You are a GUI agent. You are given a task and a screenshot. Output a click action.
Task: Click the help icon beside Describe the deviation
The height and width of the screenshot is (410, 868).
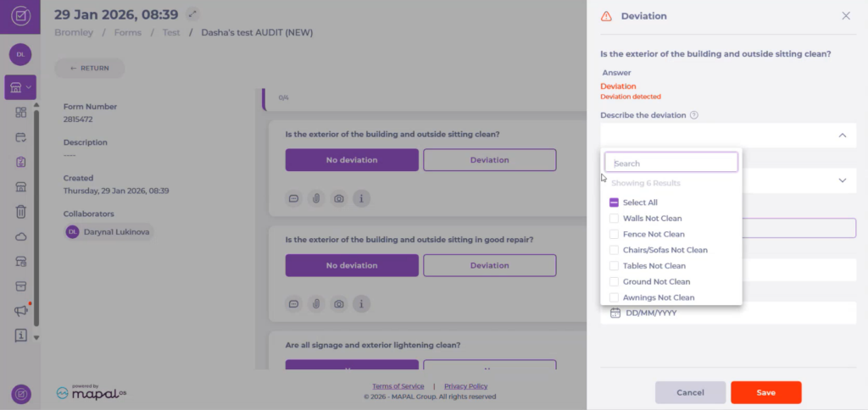[693, 115]
